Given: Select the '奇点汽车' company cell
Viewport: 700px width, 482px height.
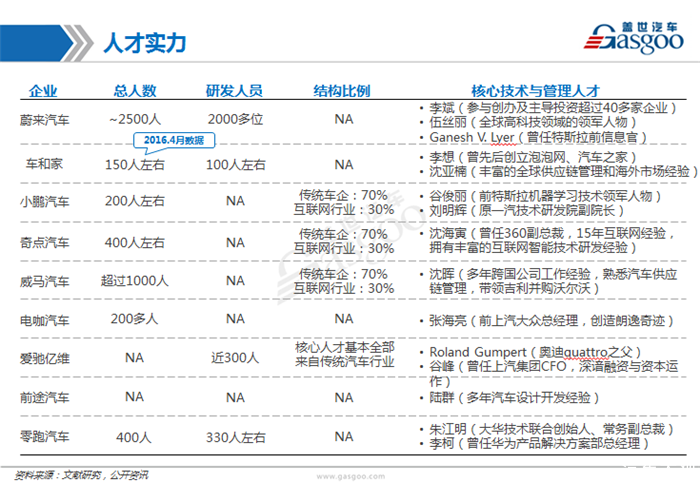Looking at the screenshot, I should [45, 243].
